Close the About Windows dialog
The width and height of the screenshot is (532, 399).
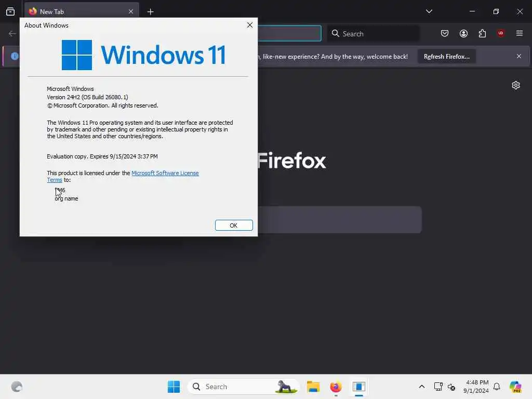[250, 25]
